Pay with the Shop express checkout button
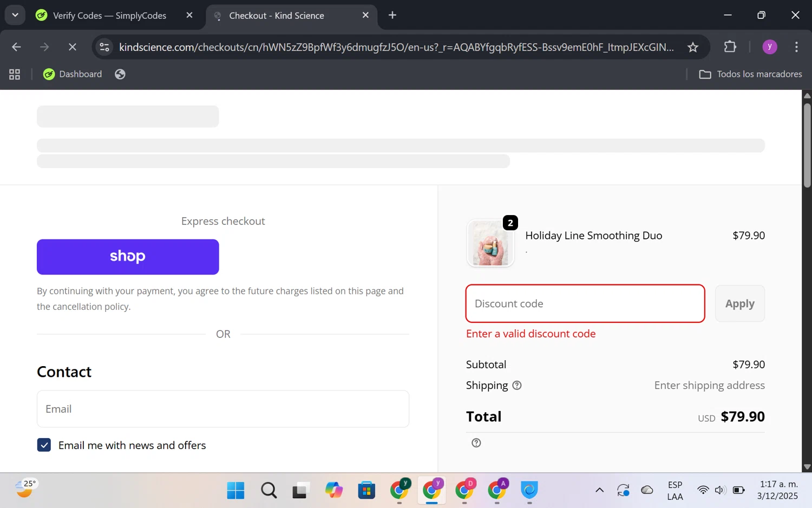812x508 pixels. (x=128, y=257)
